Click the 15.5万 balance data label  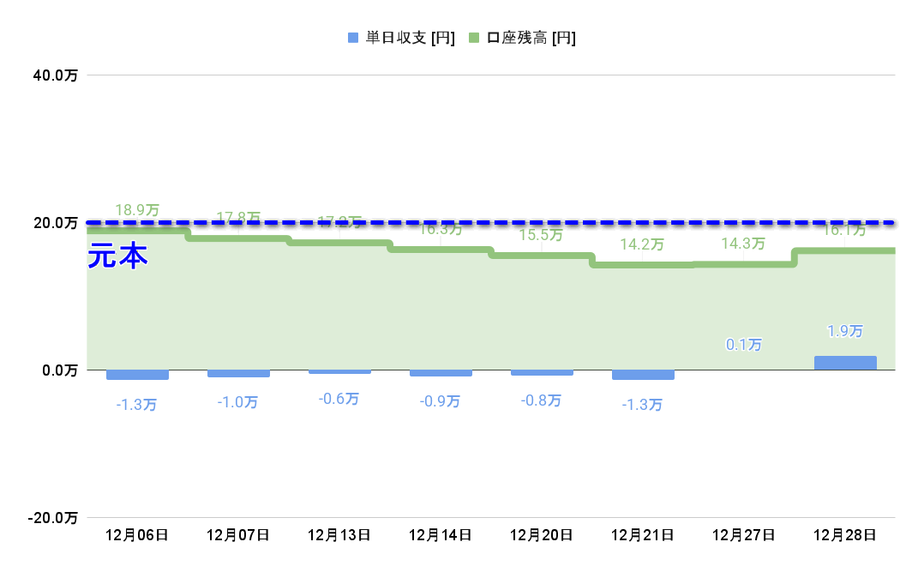[x=542, y=234]
